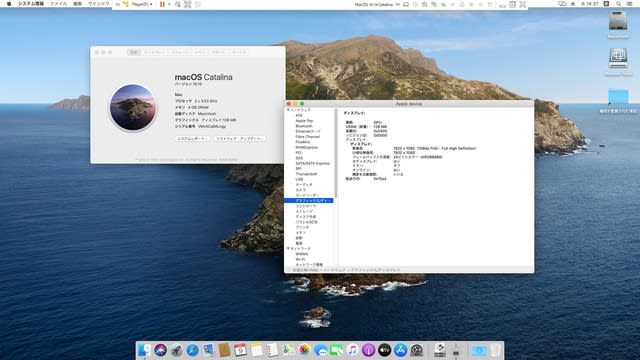Select the 概要 tab in About window
Viewport: 640px width, 360px height.
coord(133,52)
